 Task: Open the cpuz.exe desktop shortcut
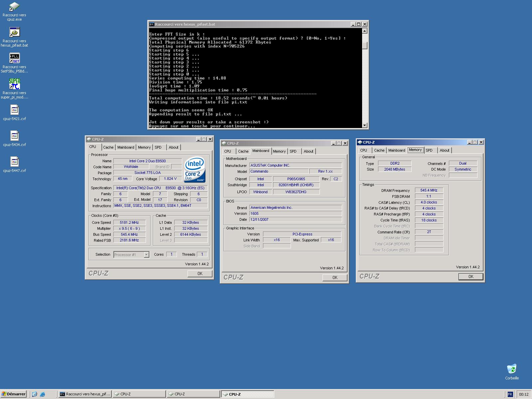click(14, 11)
